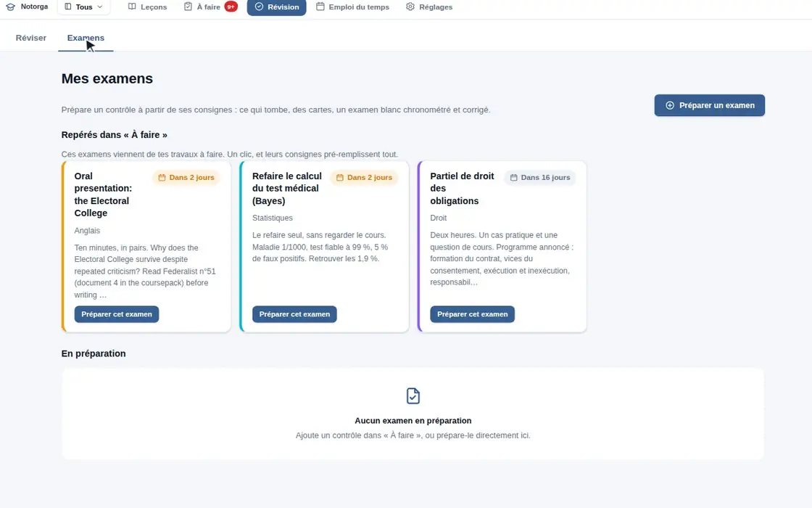Click the plus circle icon in Préparer un examen
Image resolution: width=812 pixels, height=508 pixels.
[670, 105]
